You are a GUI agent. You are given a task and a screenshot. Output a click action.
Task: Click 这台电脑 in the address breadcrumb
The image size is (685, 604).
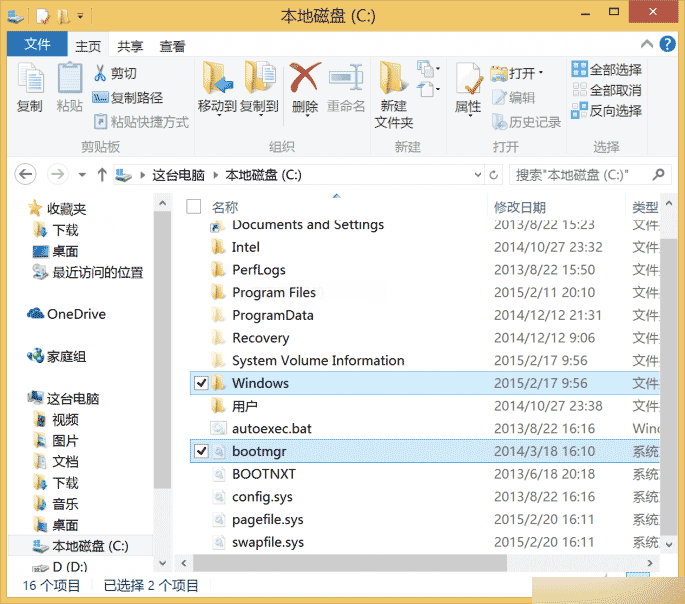(x=178, y=175)
